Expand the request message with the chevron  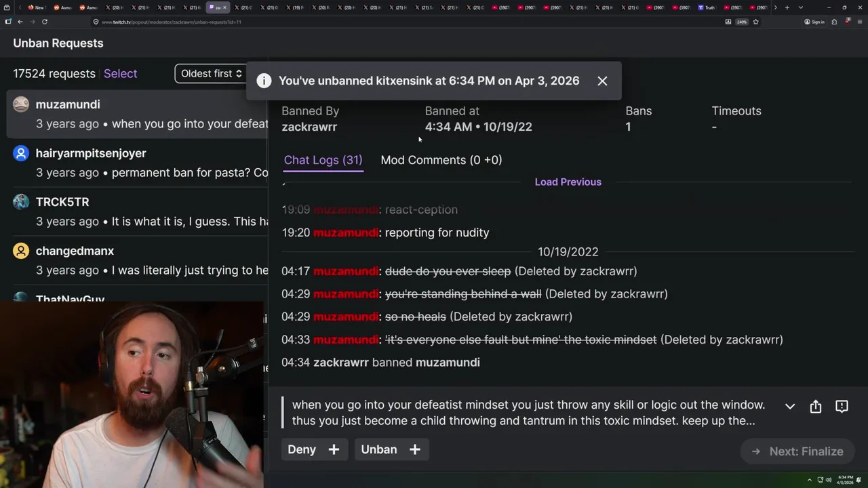(790, 406)
